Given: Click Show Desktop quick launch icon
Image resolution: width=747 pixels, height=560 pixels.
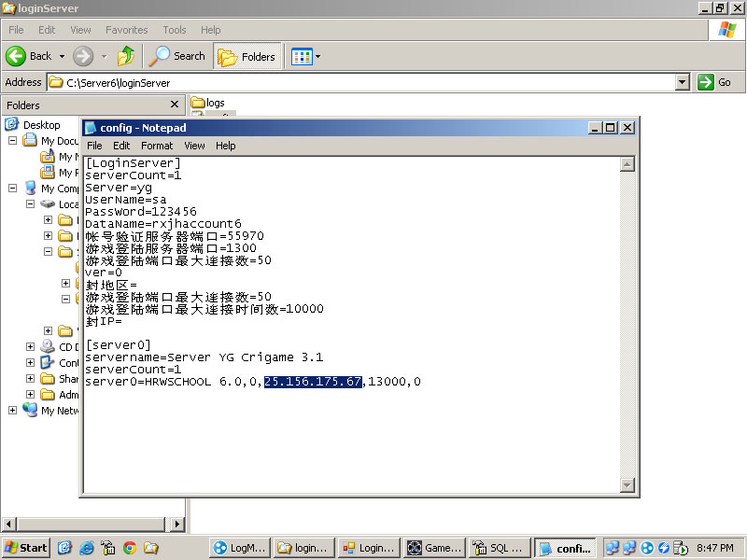Looking at the screenshot, I should coord(64,548).
